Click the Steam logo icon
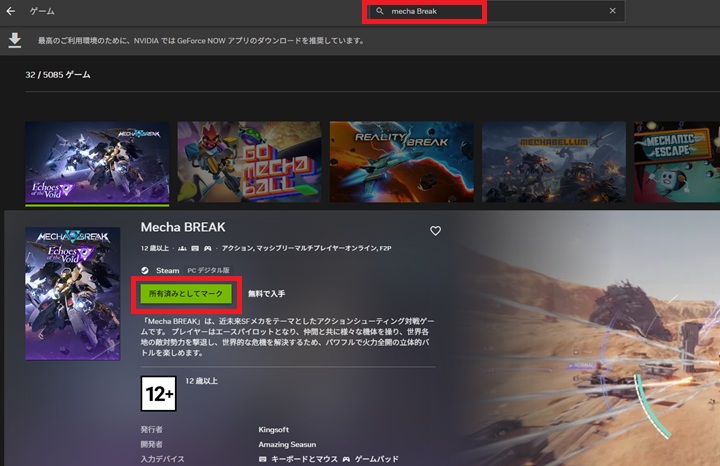The width and height of the screenshot is (720, 466). 146,270
